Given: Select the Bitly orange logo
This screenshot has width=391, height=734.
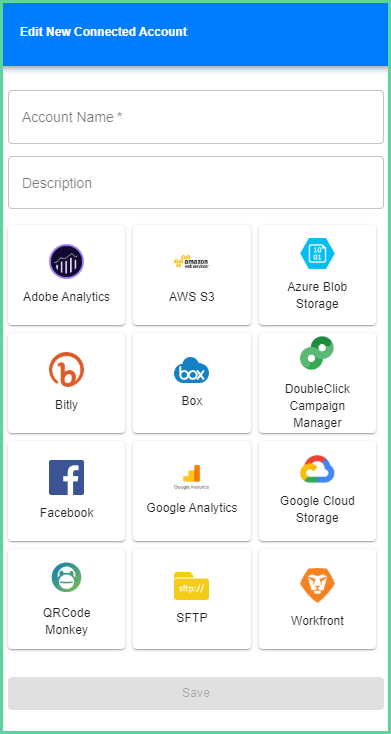Looking at the screenshot, I should 66,369.
